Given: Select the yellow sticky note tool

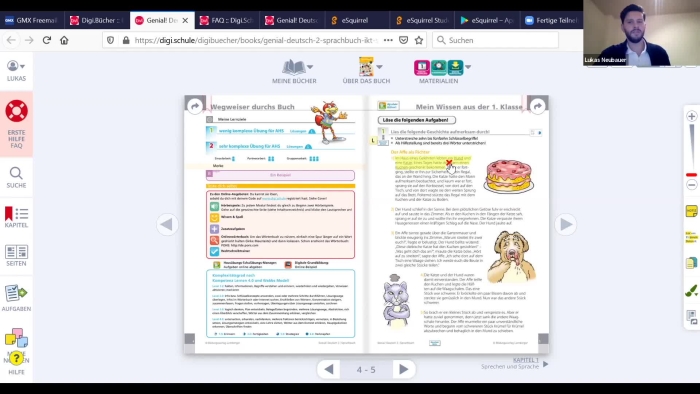Looking at the screenshot, I should coord(692,211).
